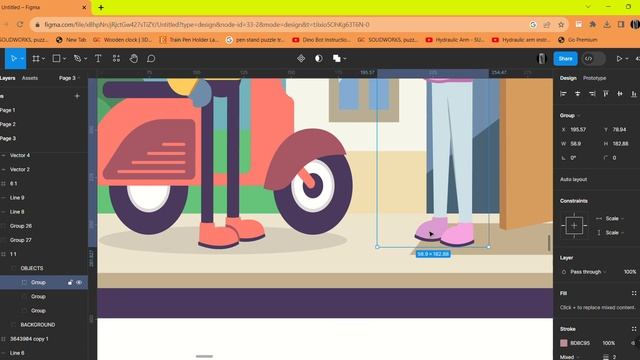
Task: Click the Use as mask icon
Action: pos(319,59)
